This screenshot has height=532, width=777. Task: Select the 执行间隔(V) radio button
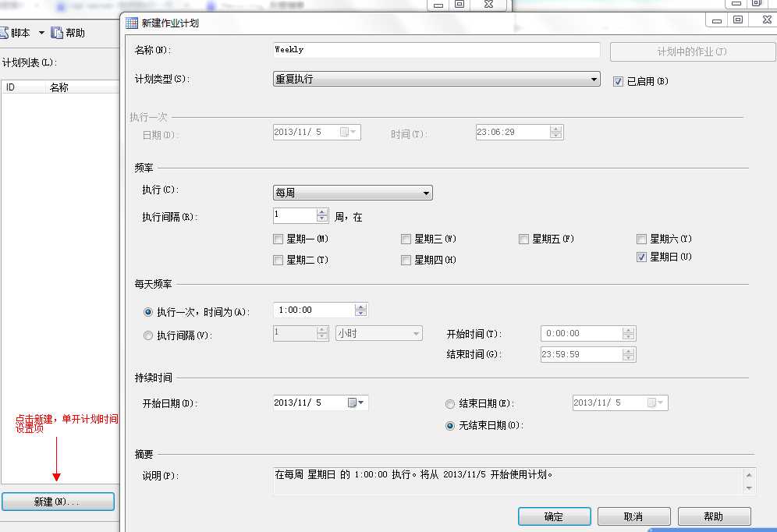[x=147, y=335]
